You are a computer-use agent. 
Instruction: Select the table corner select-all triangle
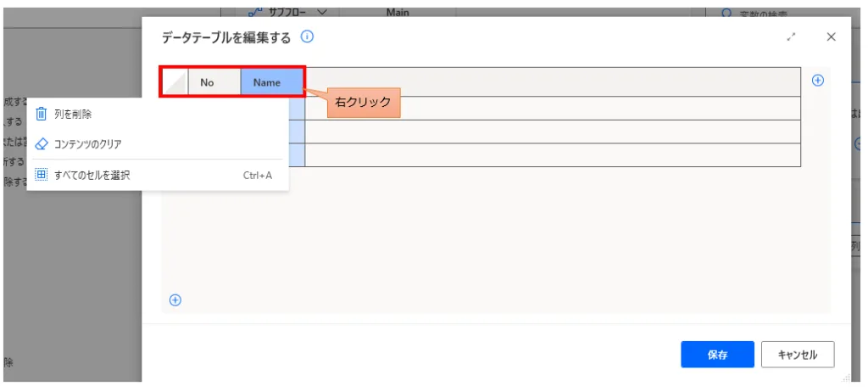pyautogui.click(x=175, y=82)
